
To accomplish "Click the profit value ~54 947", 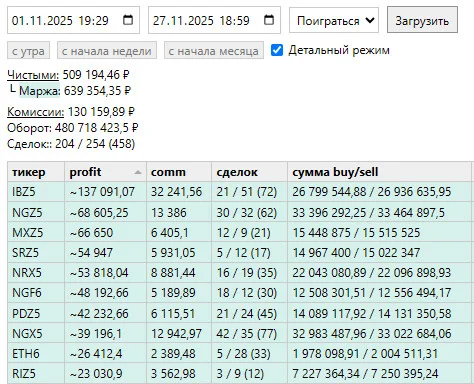I will [91, 253].
